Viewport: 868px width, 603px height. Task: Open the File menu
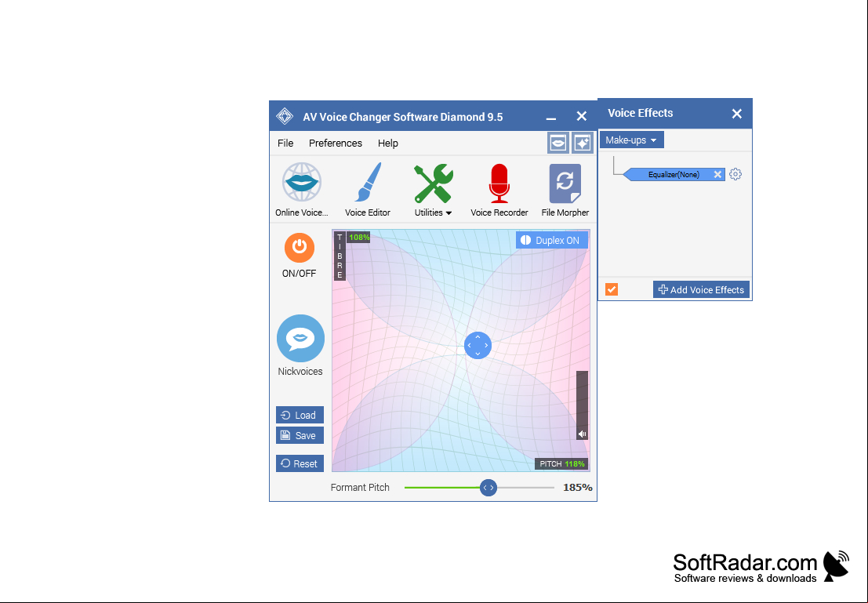[285, 143]
